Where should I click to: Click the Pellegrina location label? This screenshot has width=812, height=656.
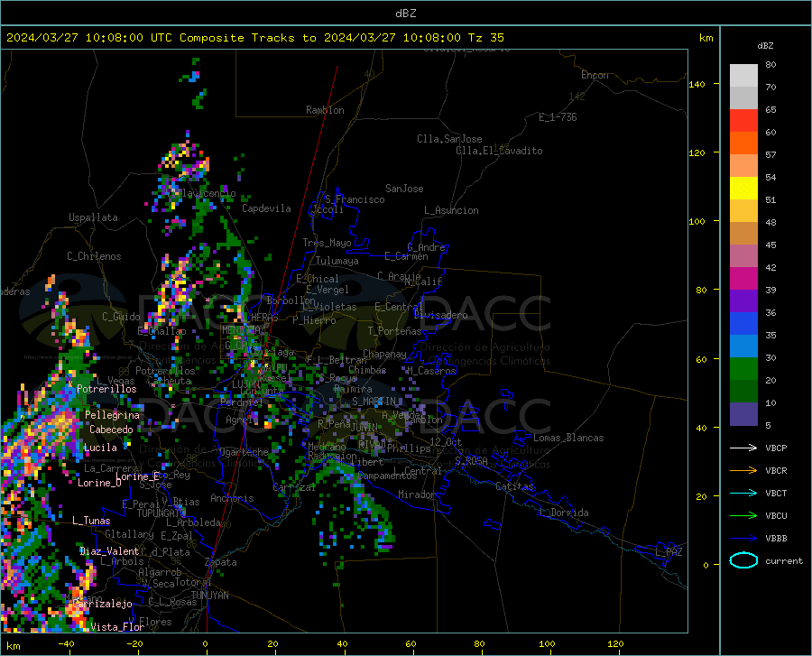pos(113,415)
